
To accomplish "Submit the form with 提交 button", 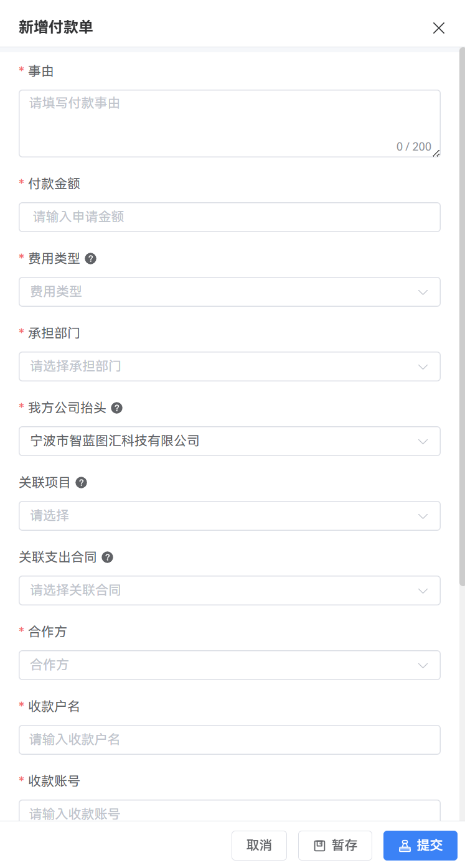I will pyautogui.click(x=420, y=846).
